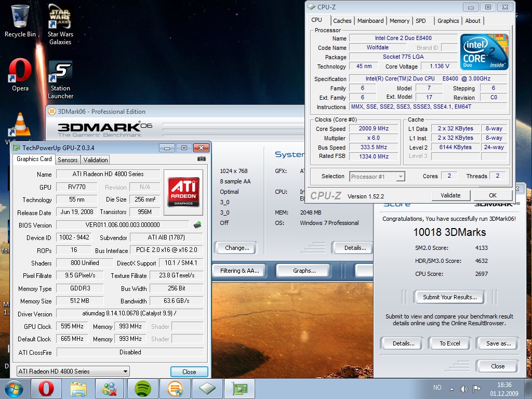Image resolution: width=532 pixels, height=399 pixels.
Task: Open the Mainboard tab in CPU-Z
Action: [370, 21]
